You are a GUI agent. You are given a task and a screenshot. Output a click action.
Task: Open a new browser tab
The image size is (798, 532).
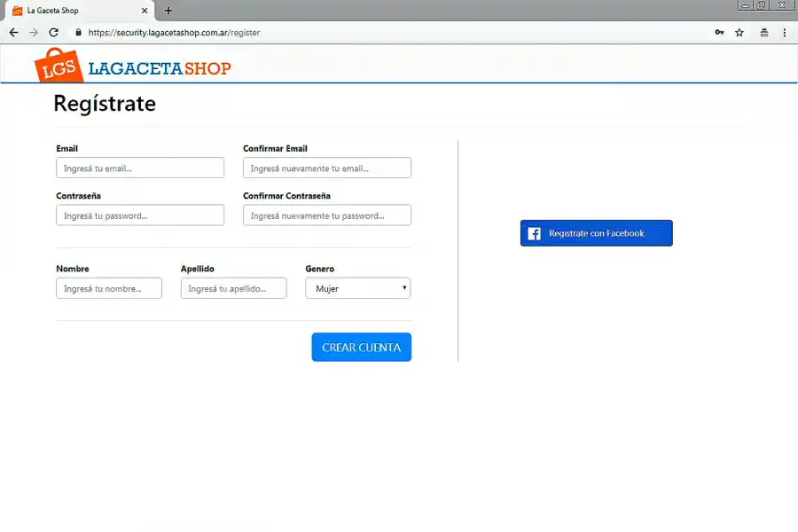pyautogui.click(x=168, y=11)
